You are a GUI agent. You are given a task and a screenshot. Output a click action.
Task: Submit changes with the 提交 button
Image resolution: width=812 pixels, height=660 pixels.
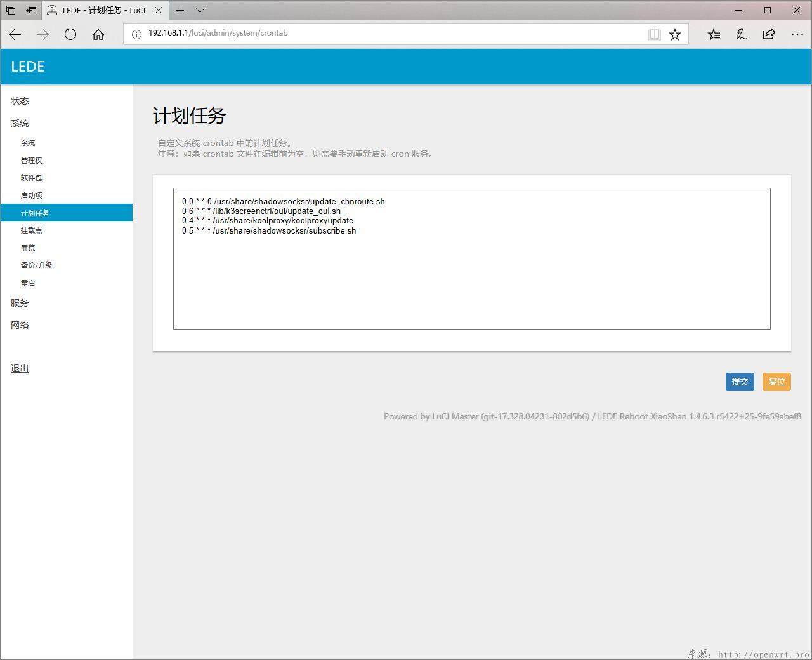[x=740, y=381]
